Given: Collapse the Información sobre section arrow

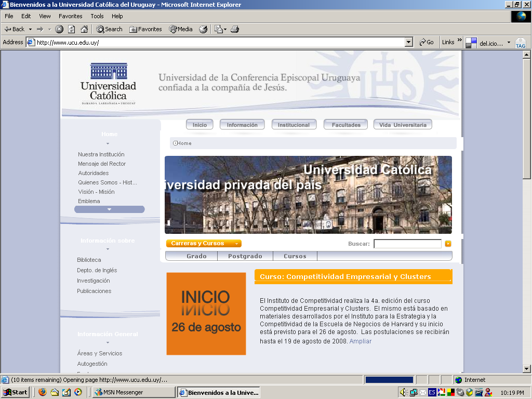Looking at the screenshot, I should tap(108, 249).
